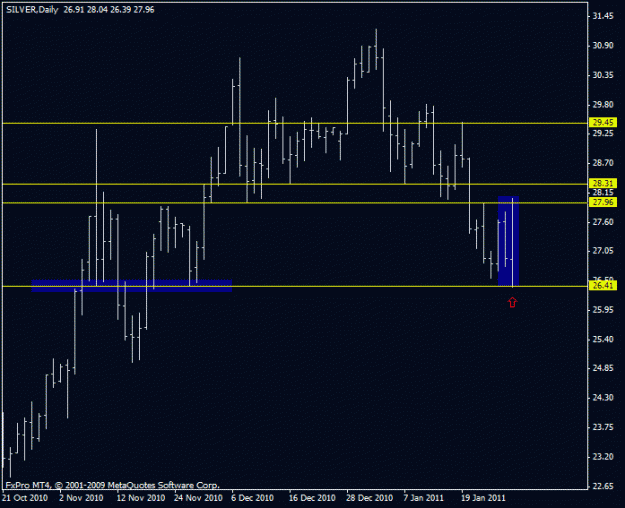Click the 27.60 price scale label
This screenshot has width=625, height=508.
tap(603, 222)
